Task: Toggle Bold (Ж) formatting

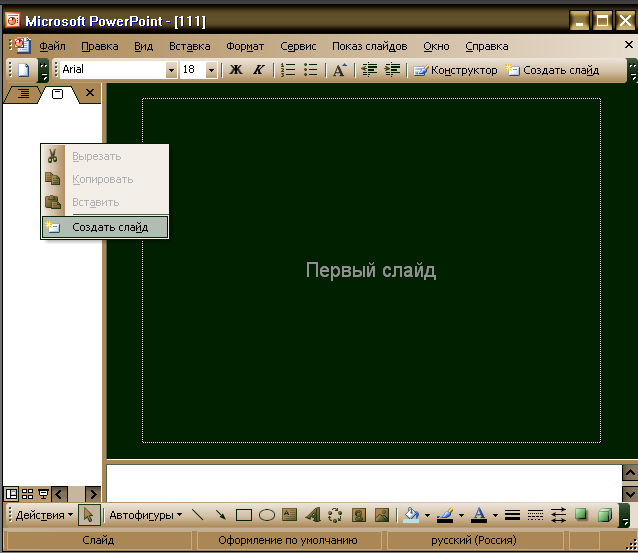Action: coord(236,70)
